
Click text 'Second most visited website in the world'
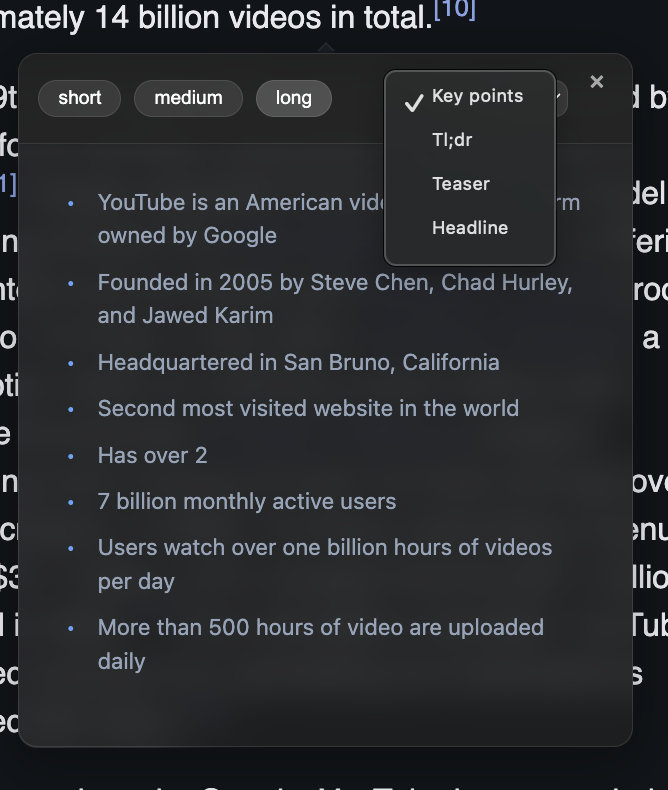pos(308,408)
